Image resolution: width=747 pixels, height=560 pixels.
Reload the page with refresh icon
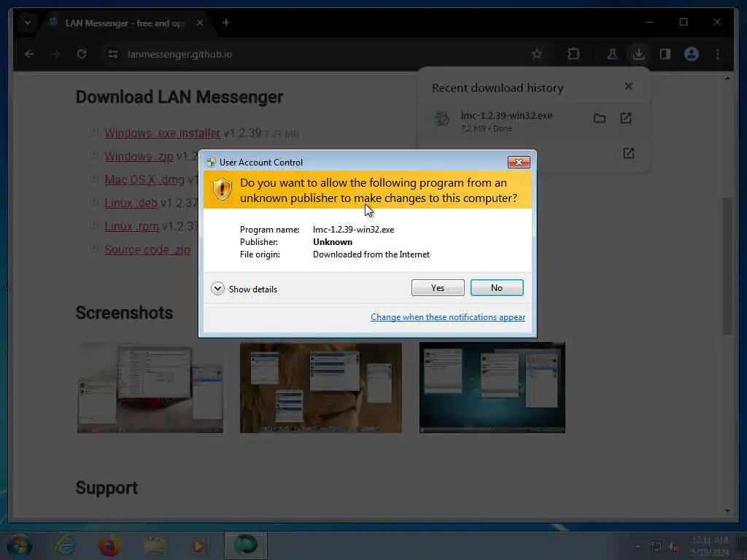tap(82, 54)
